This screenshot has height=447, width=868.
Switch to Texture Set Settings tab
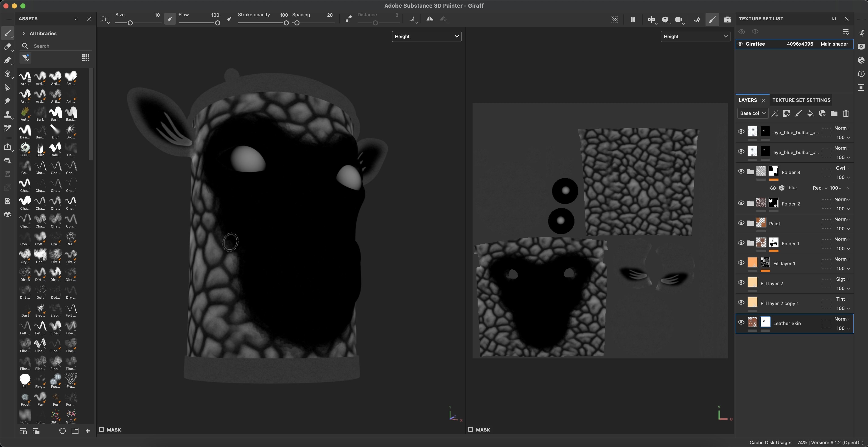coord(801,100)
